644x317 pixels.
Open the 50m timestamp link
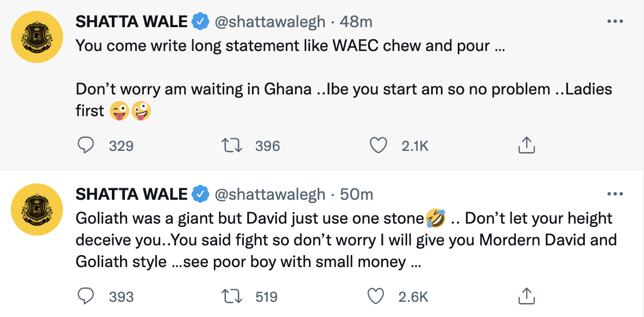(356, 194)
